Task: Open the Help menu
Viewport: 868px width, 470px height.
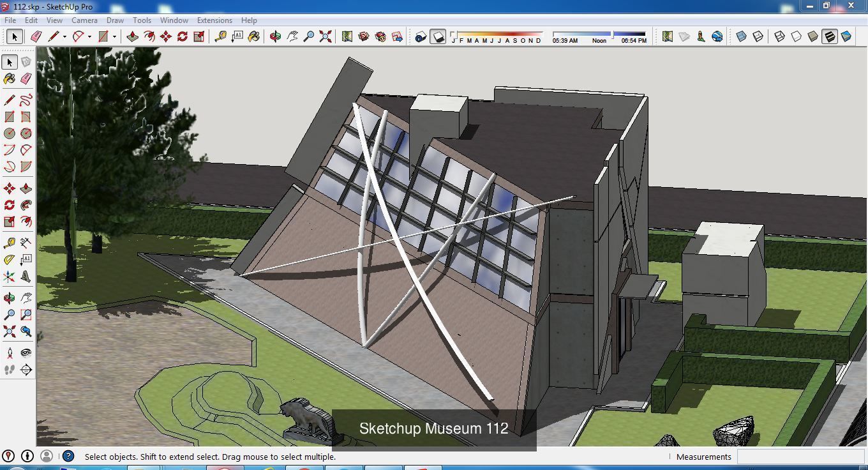Action: coord(249,20)
